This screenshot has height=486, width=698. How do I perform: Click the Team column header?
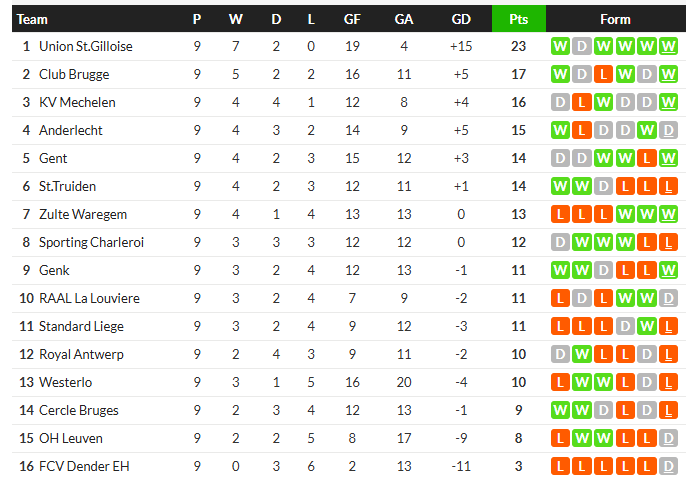(x=32, y=19)
